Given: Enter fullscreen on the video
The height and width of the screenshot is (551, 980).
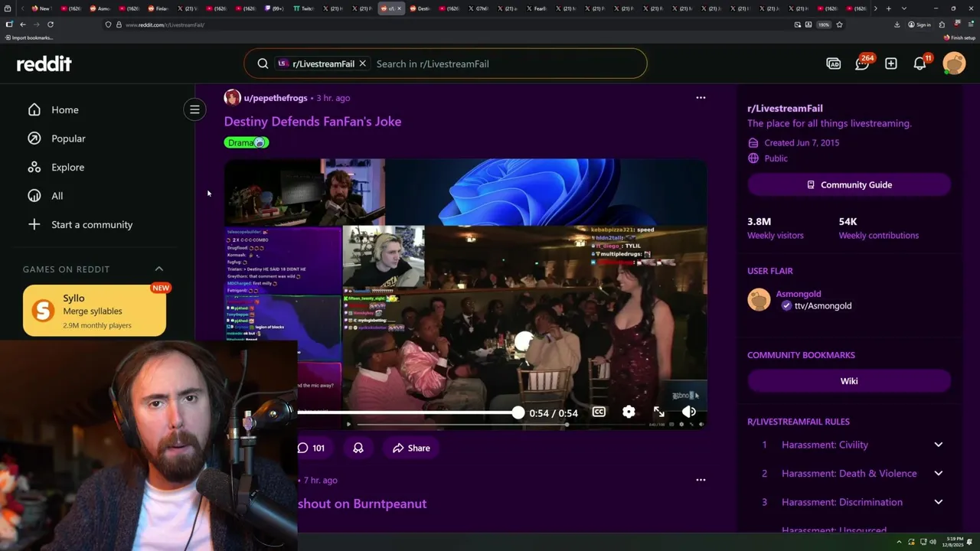Looking at the screenshot, I should [x=659, y=412].
